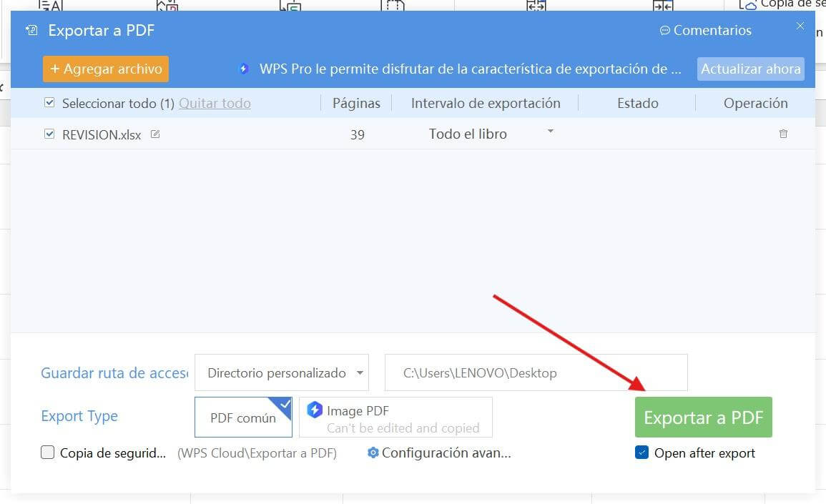Click the Intervalo de exportación column header
The image size is (826, 504).
(x=486, y=103)
